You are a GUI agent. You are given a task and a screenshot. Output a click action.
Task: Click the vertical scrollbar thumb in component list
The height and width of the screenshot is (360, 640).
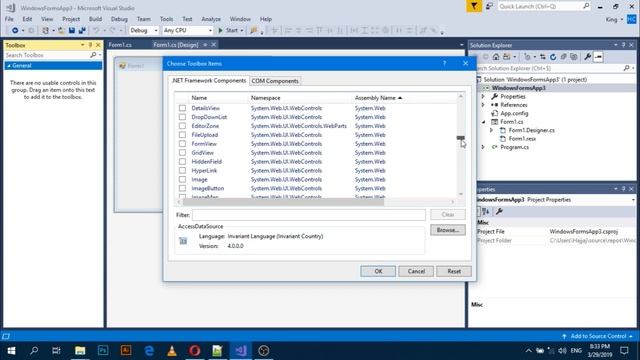[x=460, y=138]
